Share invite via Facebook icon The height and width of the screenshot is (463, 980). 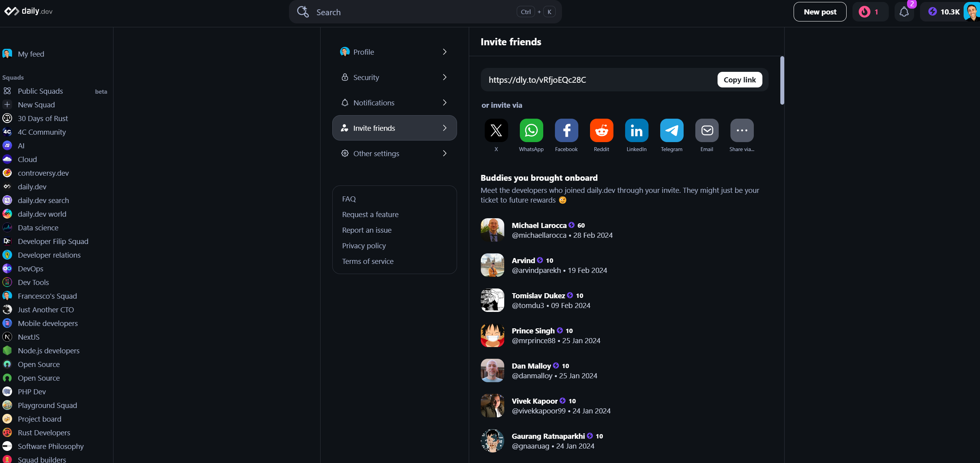click(x=566, y=130)
